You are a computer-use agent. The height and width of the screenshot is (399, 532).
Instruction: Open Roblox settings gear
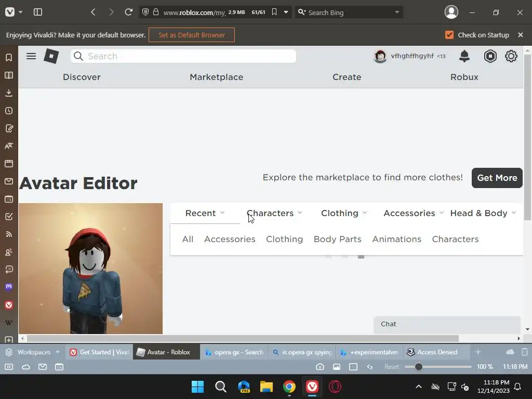tap(511, 56)
